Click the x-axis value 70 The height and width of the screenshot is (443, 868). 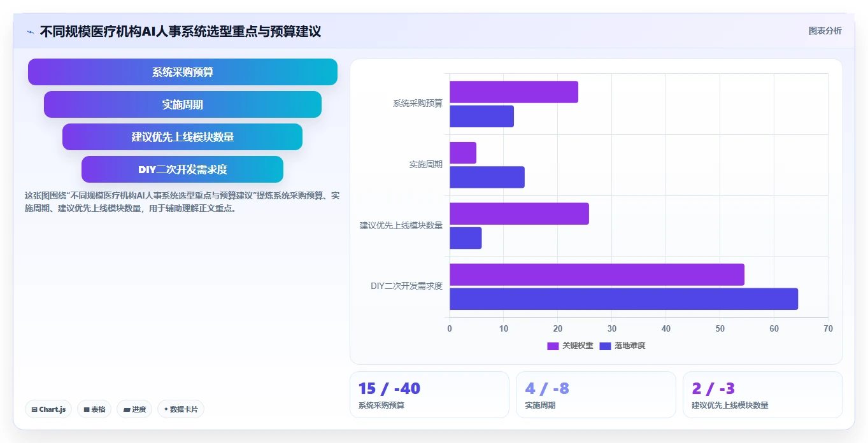828,328
